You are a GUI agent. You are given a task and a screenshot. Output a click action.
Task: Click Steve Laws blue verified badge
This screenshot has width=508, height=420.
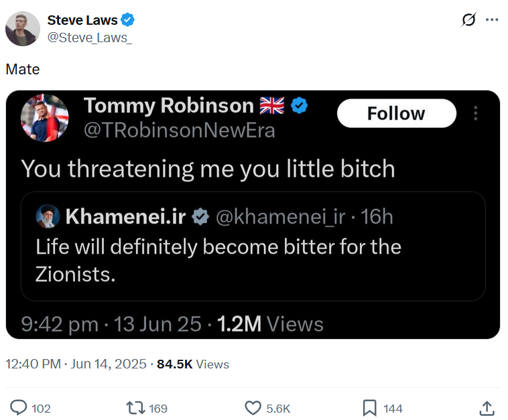(127, 19)
